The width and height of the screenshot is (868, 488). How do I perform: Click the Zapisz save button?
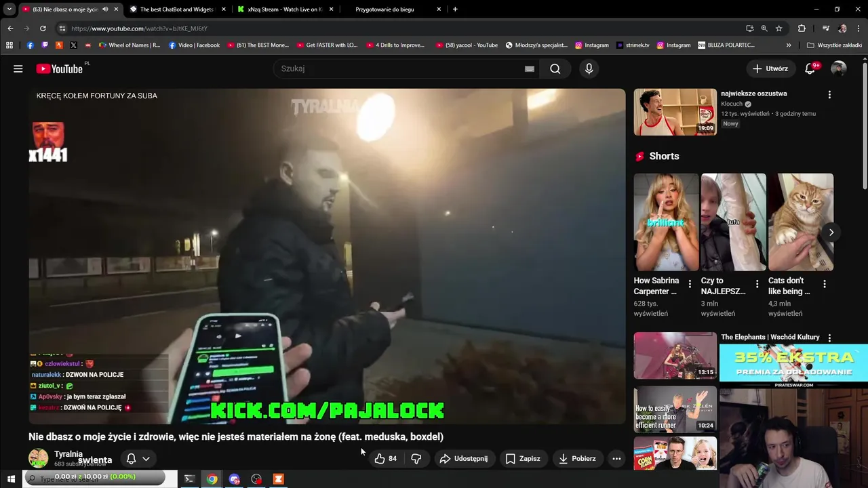tap(522, 459)
